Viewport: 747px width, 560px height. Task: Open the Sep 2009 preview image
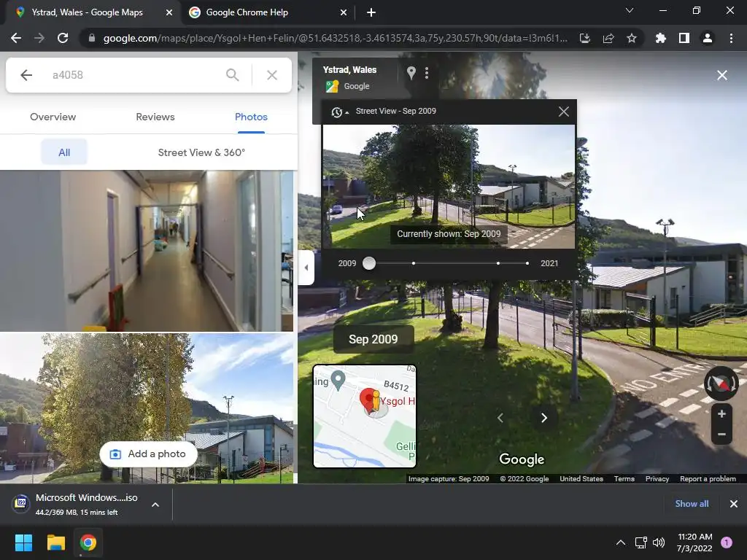(449, 186)
